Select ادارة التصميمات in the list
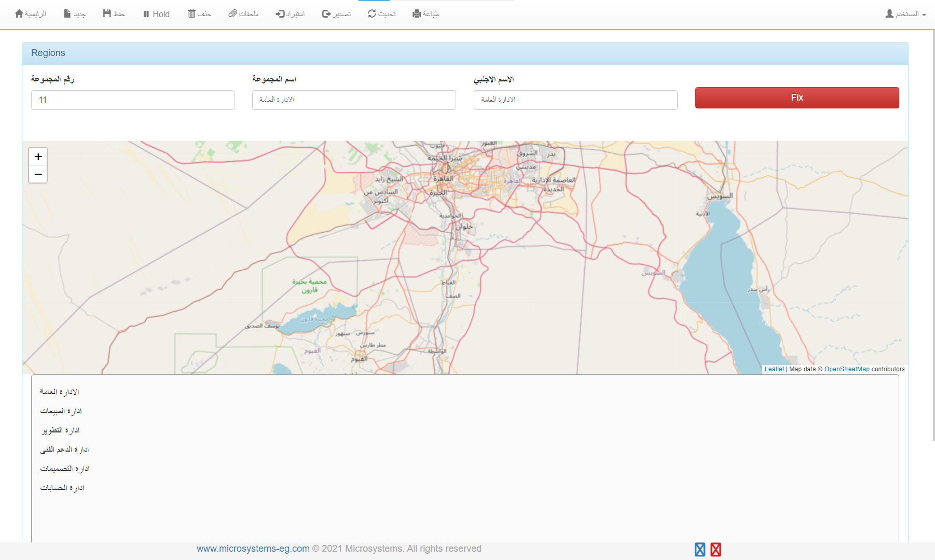Viewport: 935px width, 560px height. (x=65, y=469)
